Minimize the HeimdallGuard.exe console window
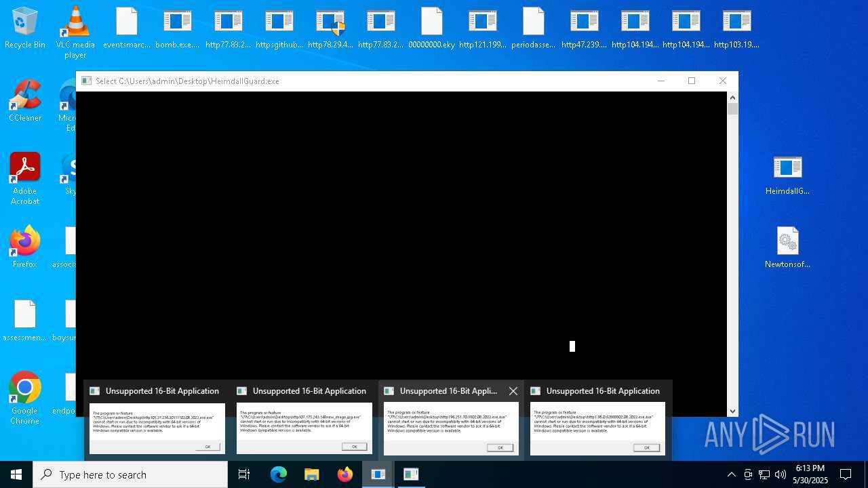This screenshot has height=488, width=868. 660,81
